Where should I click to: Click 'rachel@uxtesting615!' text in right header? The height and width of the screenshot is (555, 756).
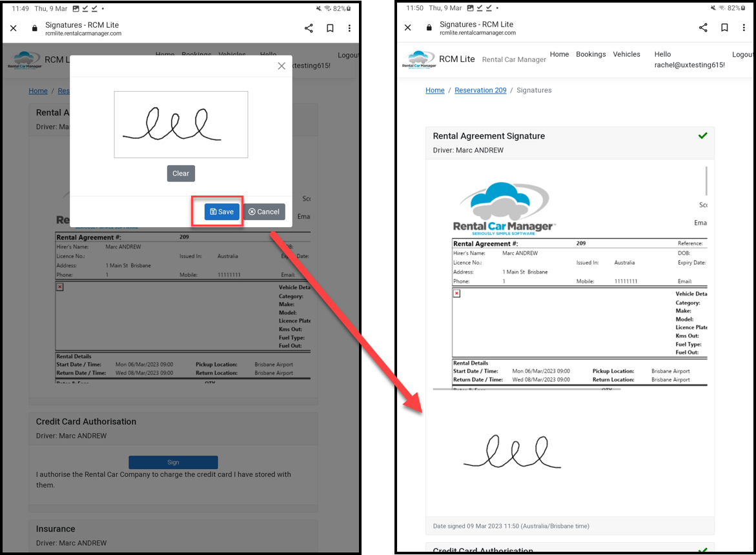[x=690, y=65]
